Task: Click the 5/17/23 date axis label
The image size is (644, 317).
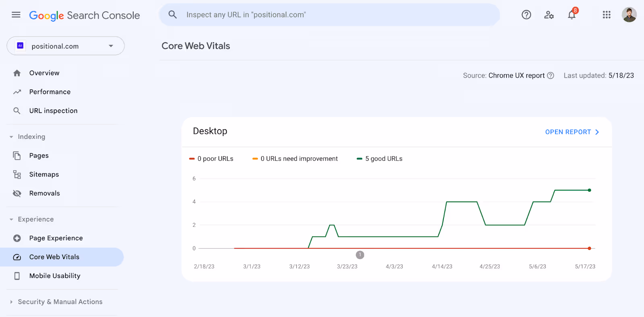Action: point(585,267)
